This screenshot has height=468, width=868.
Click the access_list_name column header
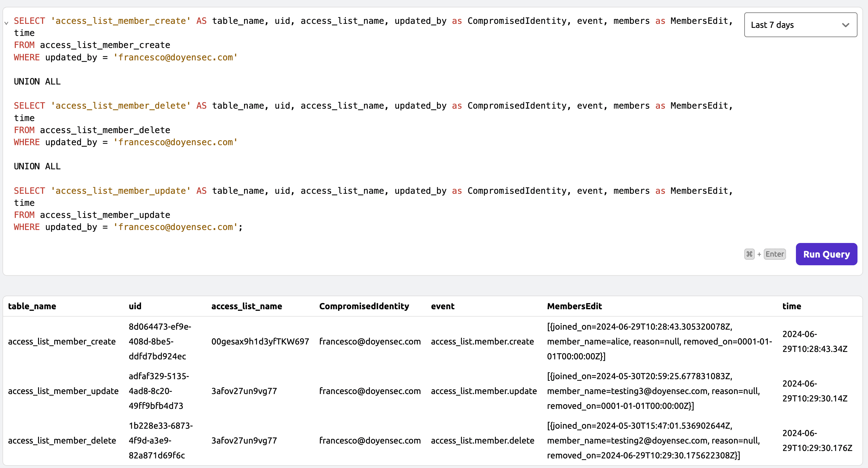(x=246, y=306)
